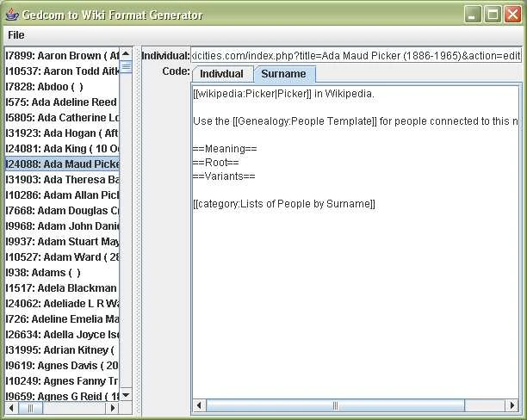Select I938: Adams entry
Viewport: 527px width, 420px height.
(62, 273)
